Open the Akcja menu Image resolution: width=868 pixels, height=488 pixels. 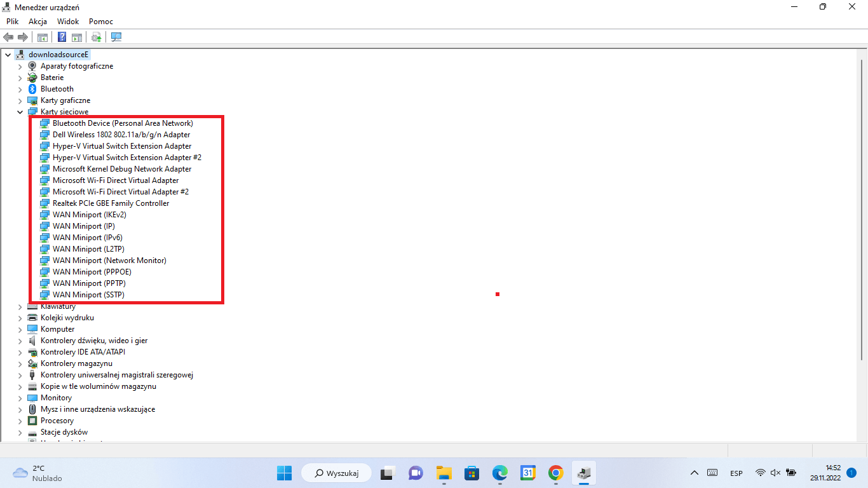(38, 21)
